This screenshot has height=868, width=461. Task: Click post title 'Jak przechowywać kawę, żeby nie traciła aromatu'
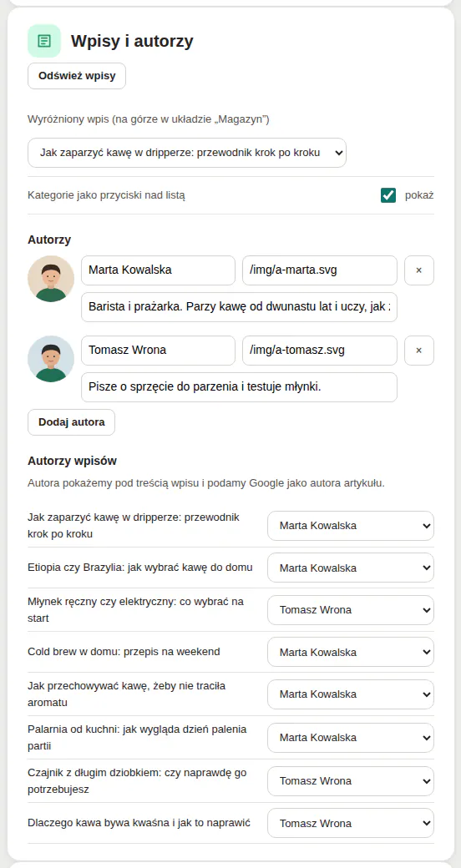(126, 694)
